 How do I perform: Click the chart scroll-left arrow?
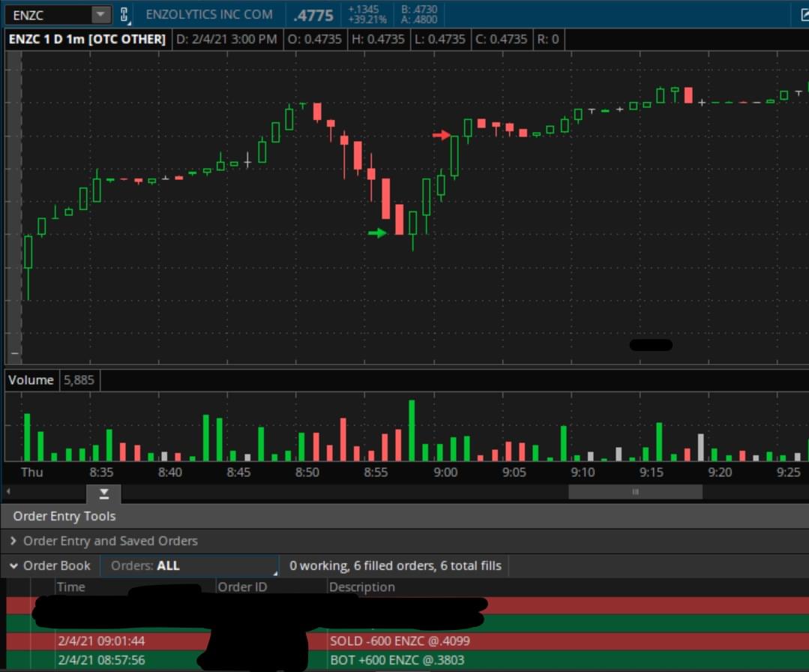(7, 491)
